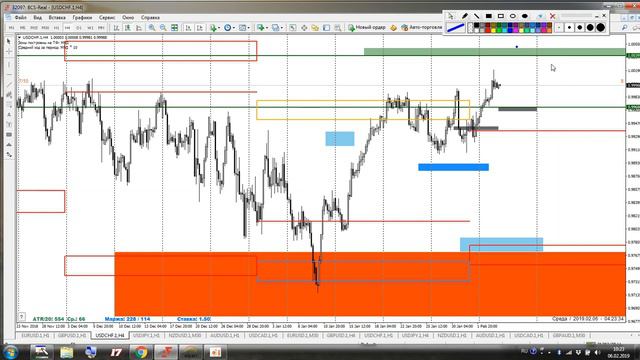Switch chart to candlestick type

pos(128,28)
